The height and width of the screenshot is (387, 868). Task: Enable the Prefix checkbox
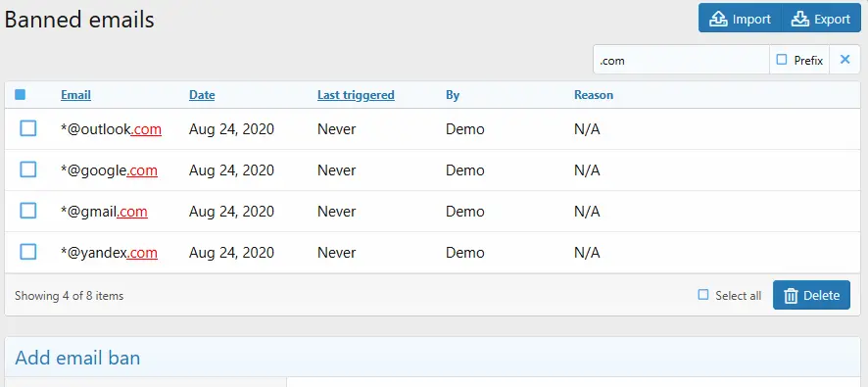pos(781,59)
